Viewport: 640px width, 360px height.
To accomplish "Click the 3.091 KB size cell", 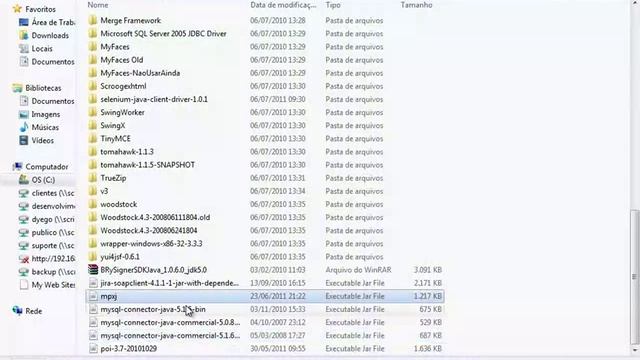I will click(428, 270).
